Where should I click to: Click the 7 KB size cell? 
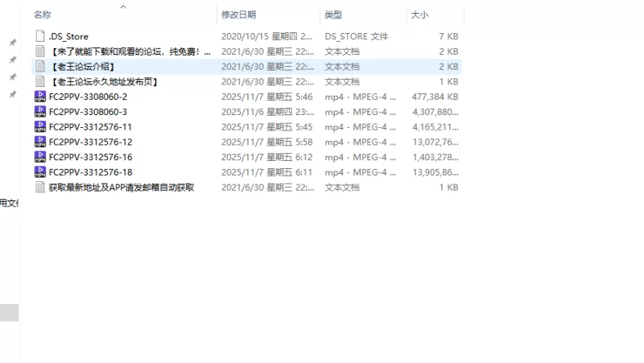point(448,36)
